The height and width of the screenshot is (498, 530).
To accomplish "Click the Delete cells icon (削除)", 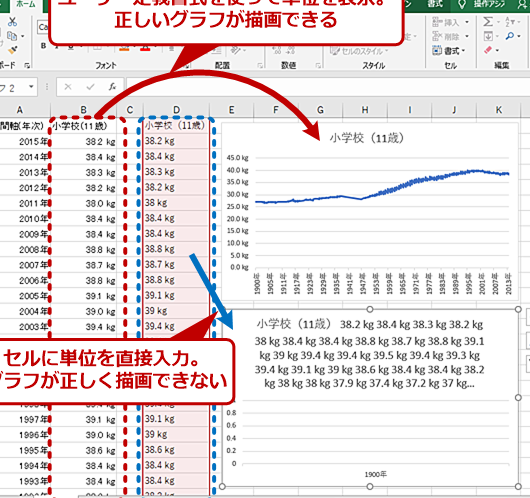I will [437, 36].
